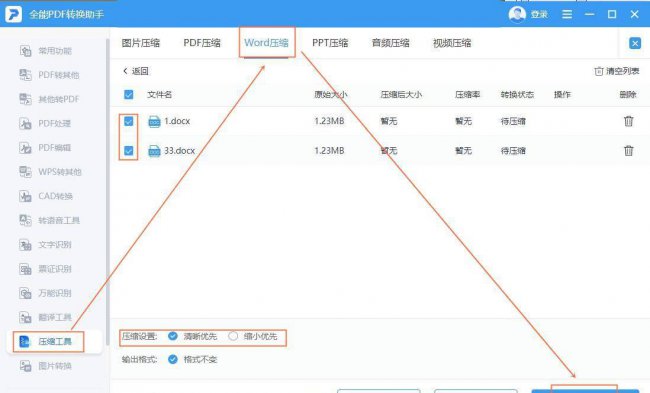The width and height of the screenshot is (650, 393).
Task: Click the 33.docx file name
Action: click(179, 150)
